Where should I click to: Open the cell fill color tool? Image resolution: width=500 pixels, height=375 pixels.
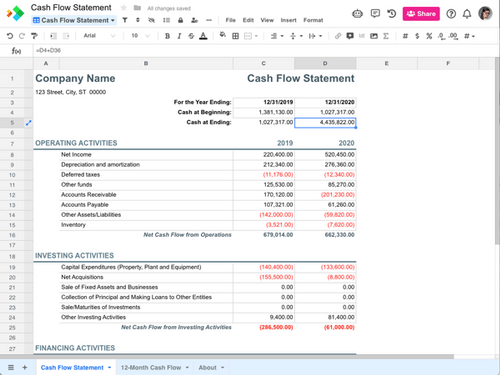[222, 35]
